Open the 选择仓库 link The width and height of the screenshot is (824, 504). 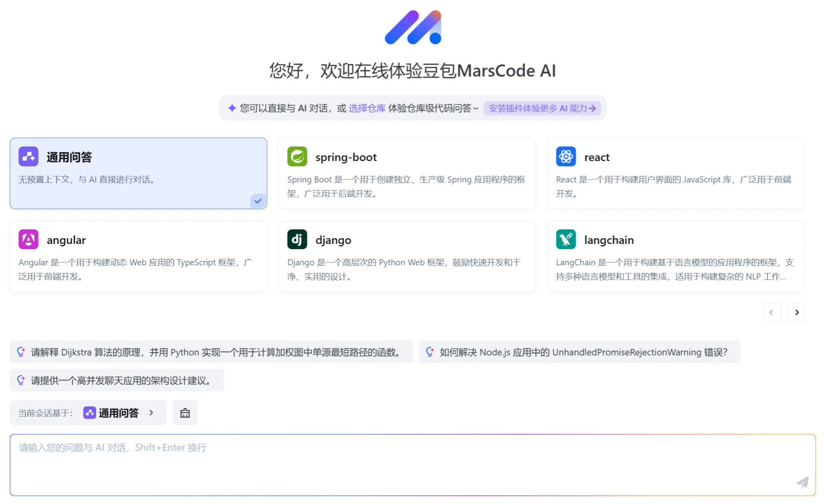pos(367,108)
